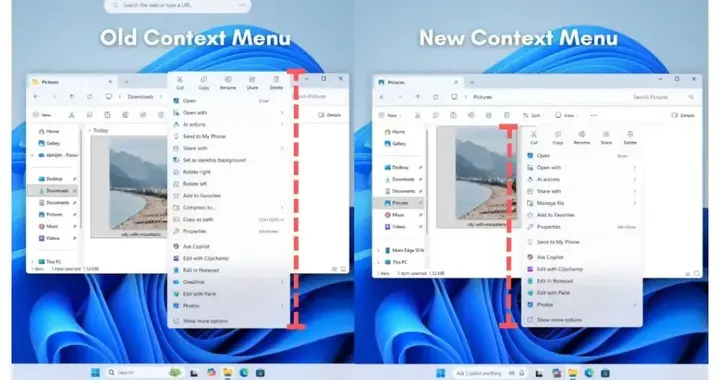Screen dimensions: 720x380
Task: Choose Open in the old context menu
Action: point(229,101)
